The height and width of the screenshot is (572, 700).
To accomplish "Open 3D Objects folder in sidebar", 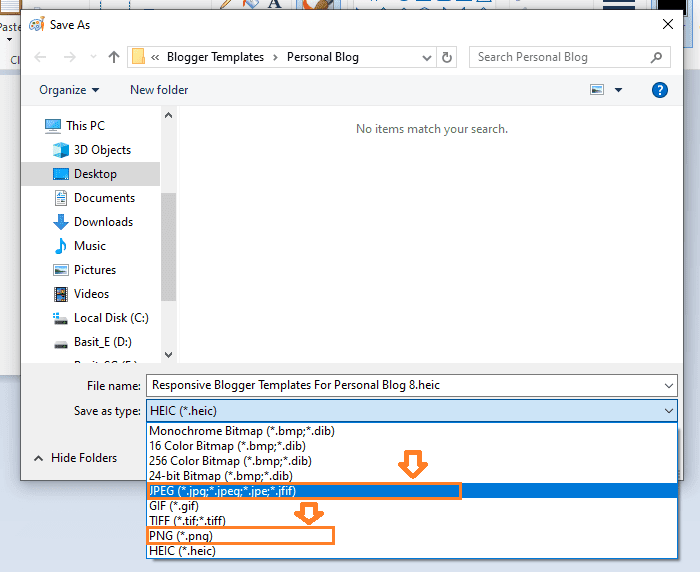I will click(101, 150).
